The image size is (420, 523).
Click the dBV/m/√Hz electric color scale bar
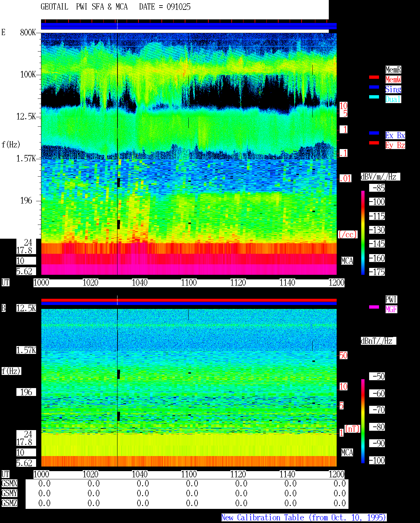(x=363, y=232)
